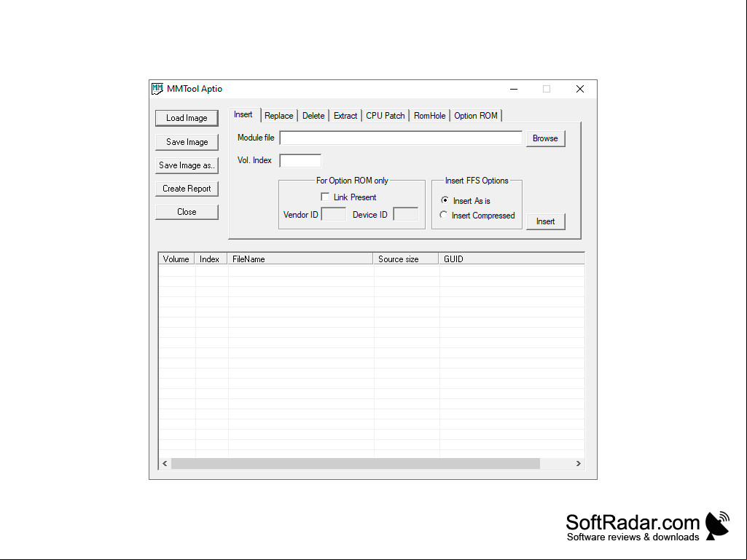The image size is (747, 560).
Task: Switch to the CPU Patch tab
Action: (x=386, y=116)
